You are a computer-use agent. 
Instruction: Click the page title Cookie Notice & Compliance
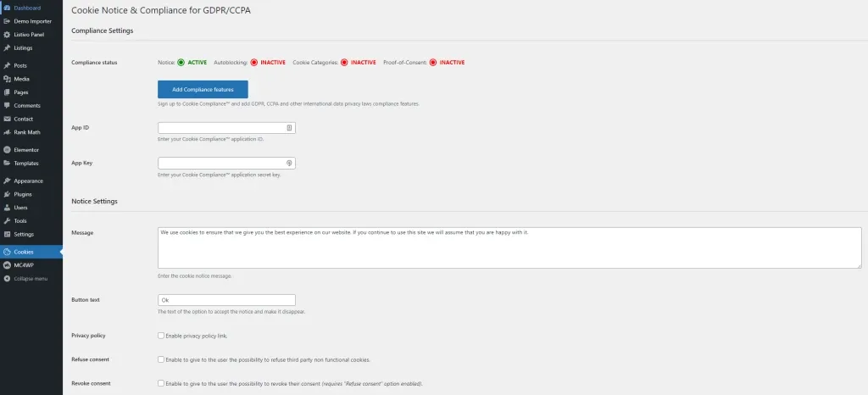[x=161, y=10]
